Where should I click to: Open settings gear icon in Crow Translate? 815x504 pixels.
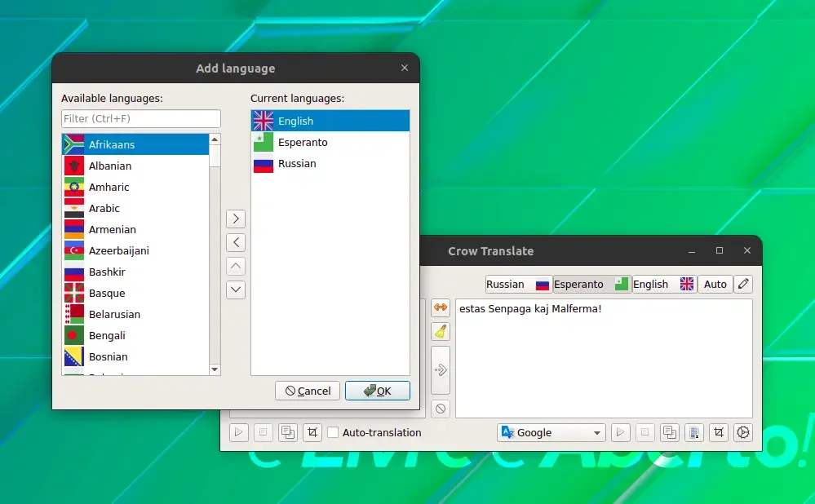click(743, 432)
